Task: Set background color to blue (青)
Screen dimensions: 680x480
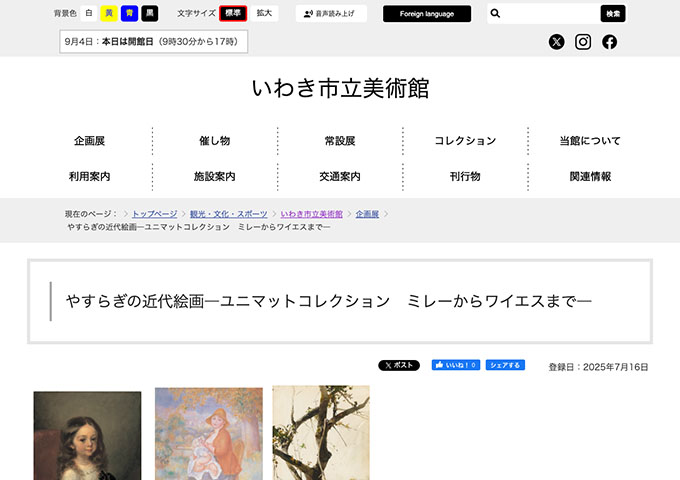Action: pos(129,13)
